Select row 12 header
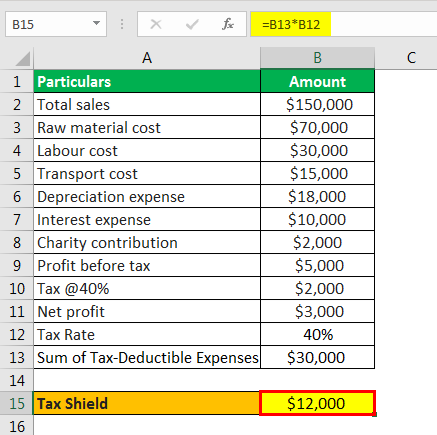This screenshot has height=435, width=437. click(17, 335)
